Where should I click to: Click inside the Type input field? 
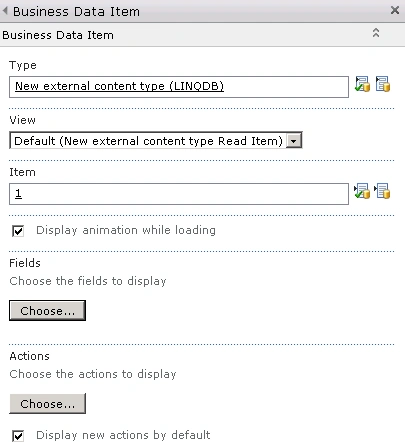(x=179, y=87)
